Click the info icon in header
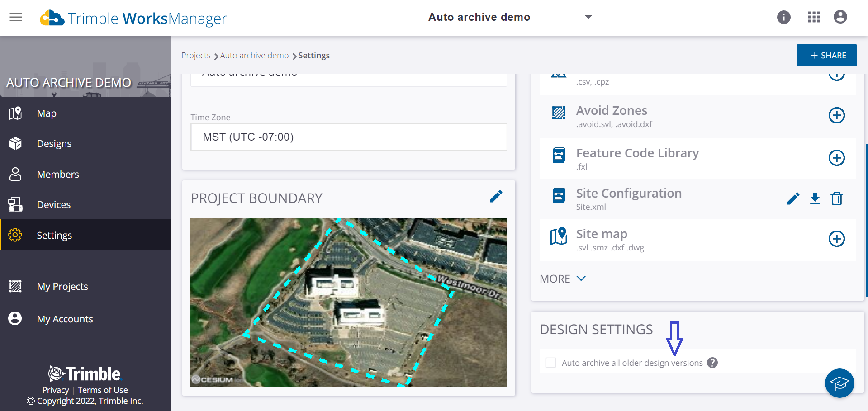The height and width of the screenshot is (411, 868). (783, 17)
